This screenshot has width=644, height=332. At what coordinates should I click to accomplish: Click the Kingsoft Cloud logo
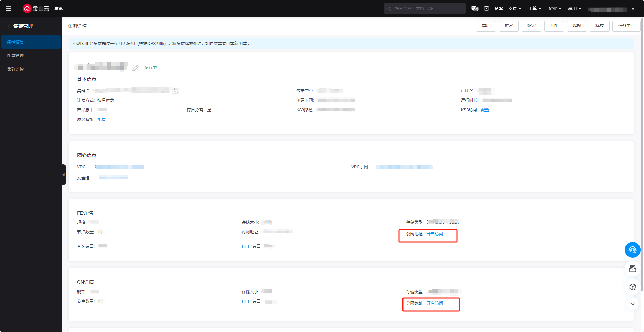coord(36,9)
